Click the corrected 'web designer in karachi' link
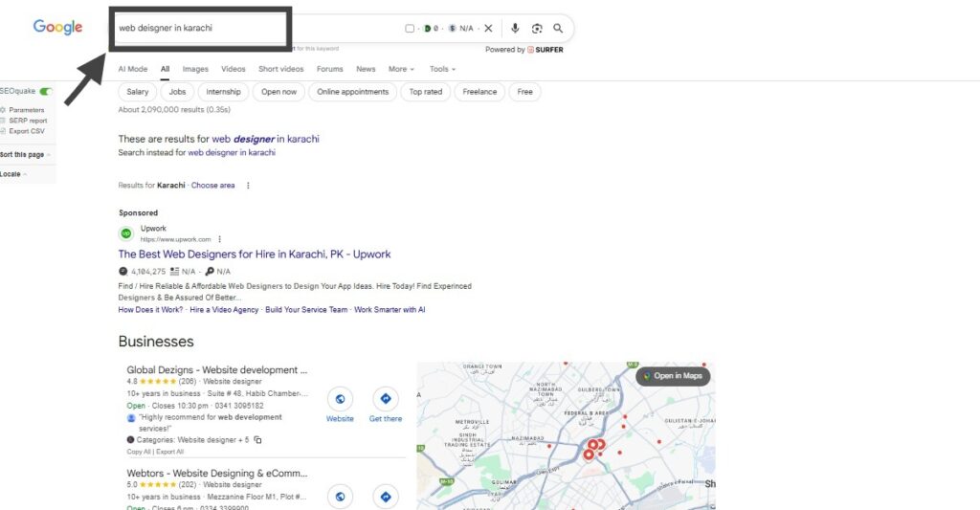980x510 pixels. click(266, 139)
